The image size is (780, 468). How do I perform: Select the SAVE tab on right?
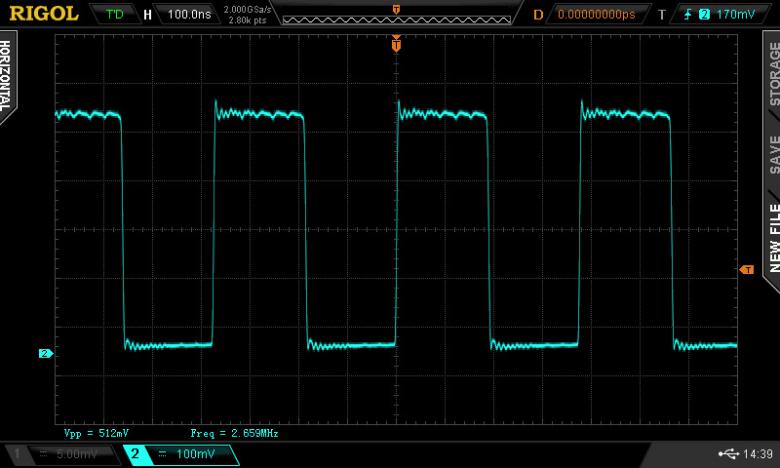771,154
